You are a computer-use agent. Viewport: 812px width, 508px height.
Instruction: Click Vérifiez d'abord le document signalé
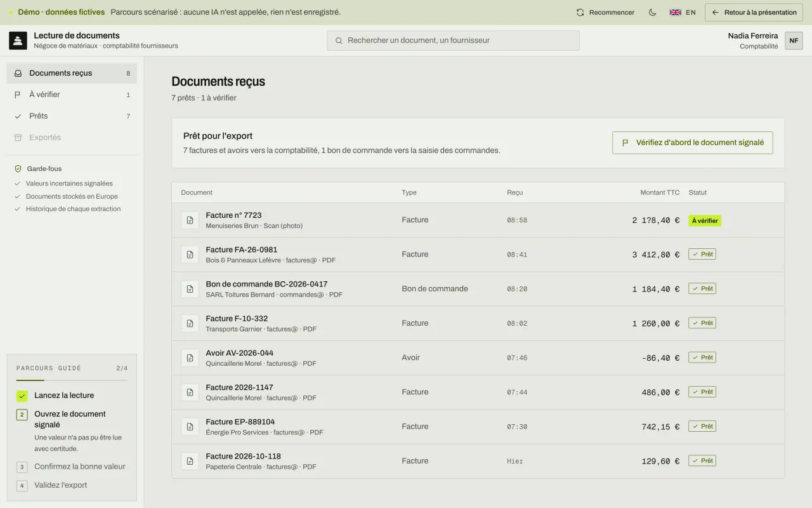point(693,143)
